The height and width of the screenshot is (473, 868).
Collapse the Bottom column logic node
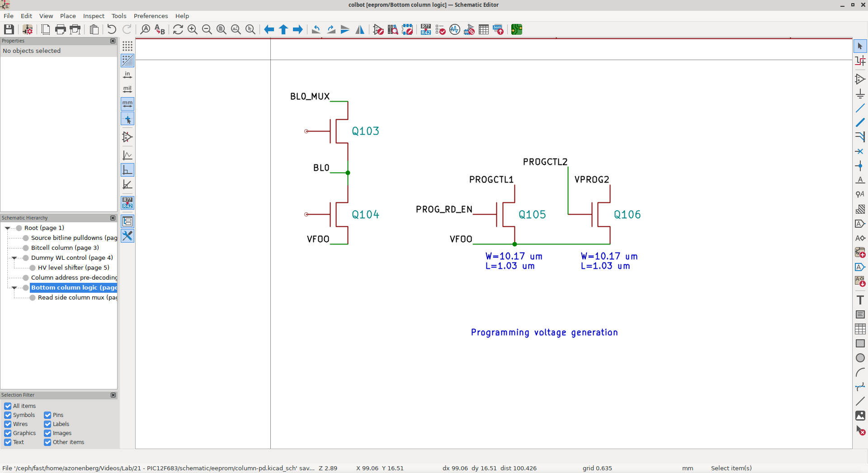(14, 288)
